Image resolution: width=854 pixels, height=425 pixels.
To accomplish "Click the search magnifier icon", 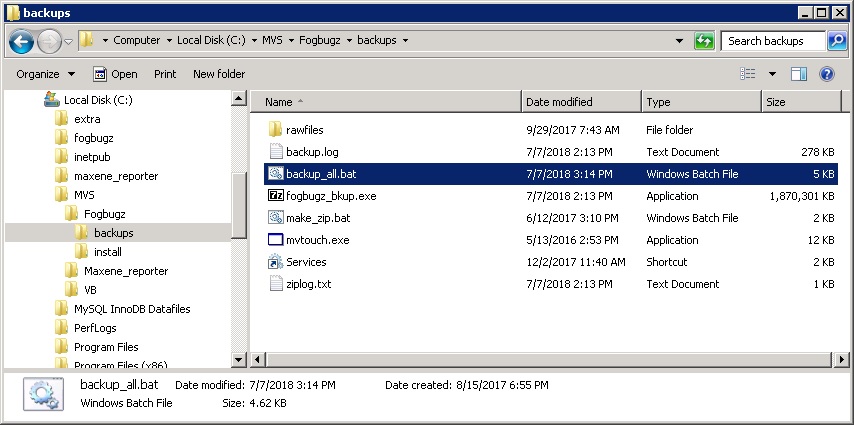I will (x=837, y=41).
